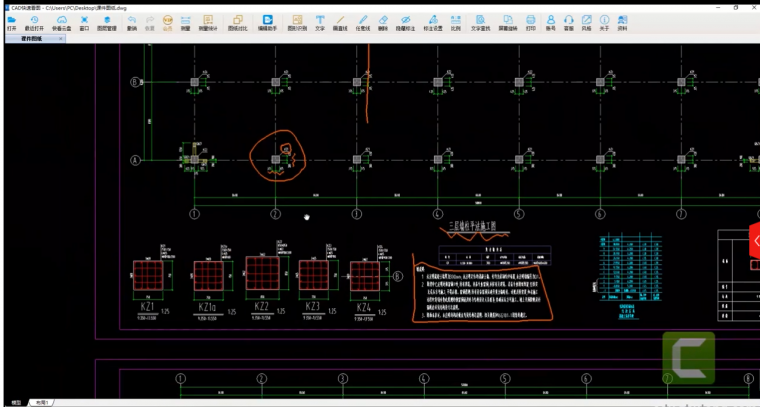Click the KZ2 column section detail
This screenshot has width=760, height=407.
(x=261, y=274)
